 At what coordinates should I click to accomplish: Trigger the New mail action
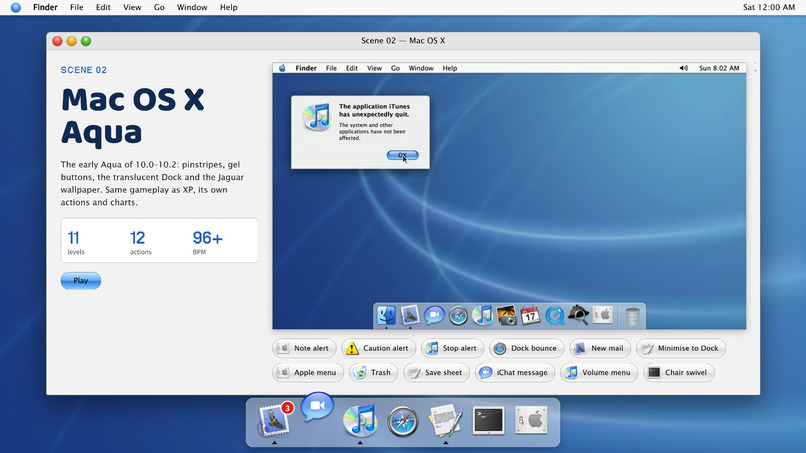[600, 348]
